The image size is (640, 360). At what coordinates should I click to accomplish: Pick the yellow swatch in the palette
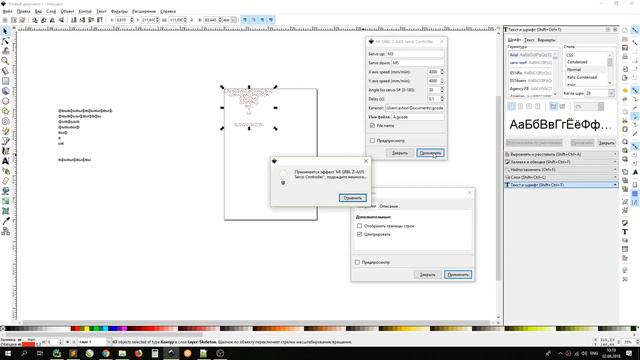click(x=87, y=329)
